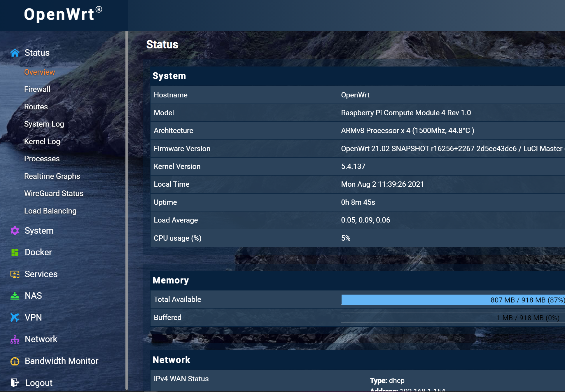Click the Bandwidth Monitor gauge icon
Image resolution: width=565 pixels, height=392 pixels.
click(x=15, y=361)
